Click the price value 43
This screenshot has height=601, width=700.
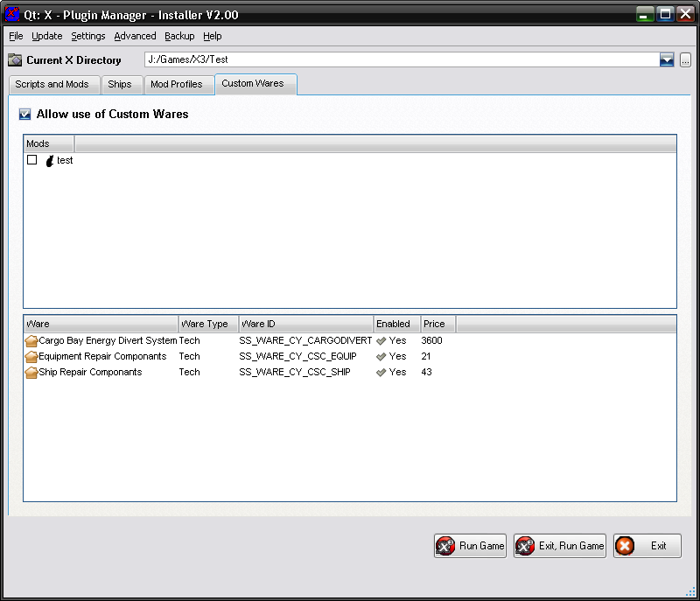[426, 372]
